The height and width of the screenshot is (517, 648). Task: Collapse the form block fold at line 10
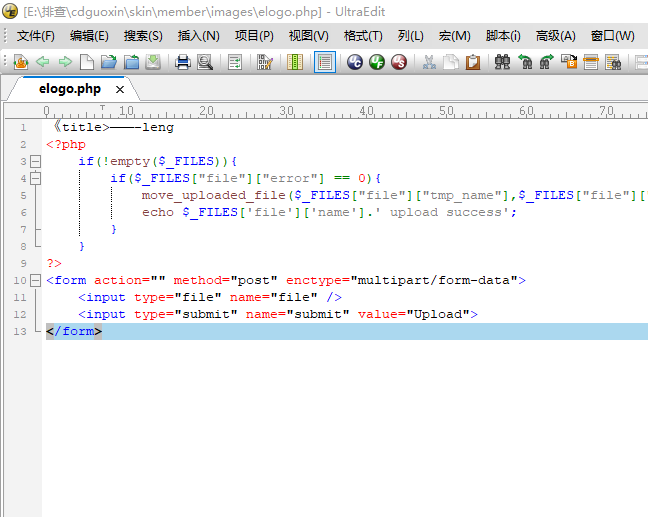click(x=36, y=280)
